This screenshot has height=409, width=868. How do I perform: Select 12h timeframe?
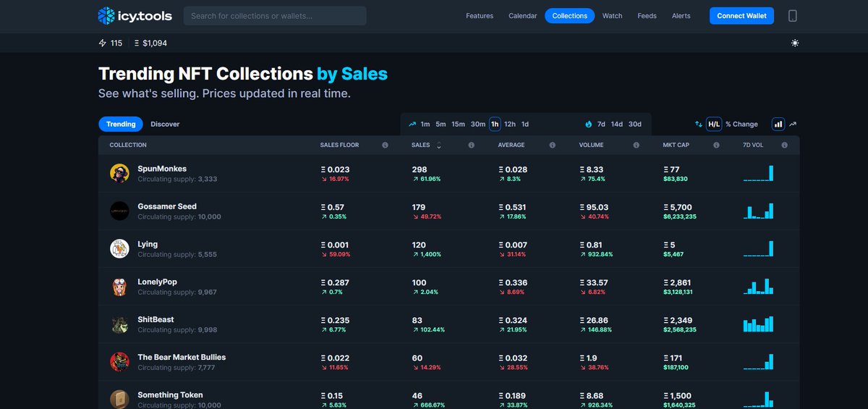click(x=510, y=125)
